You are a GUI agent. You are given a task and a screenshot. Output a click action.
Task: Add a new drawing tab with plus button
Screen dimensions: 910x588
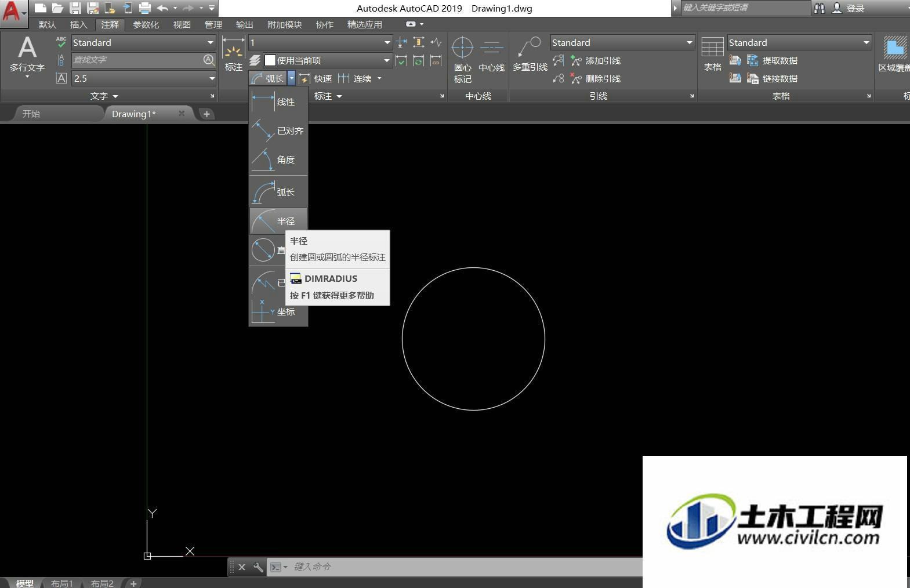pos(206,114)
